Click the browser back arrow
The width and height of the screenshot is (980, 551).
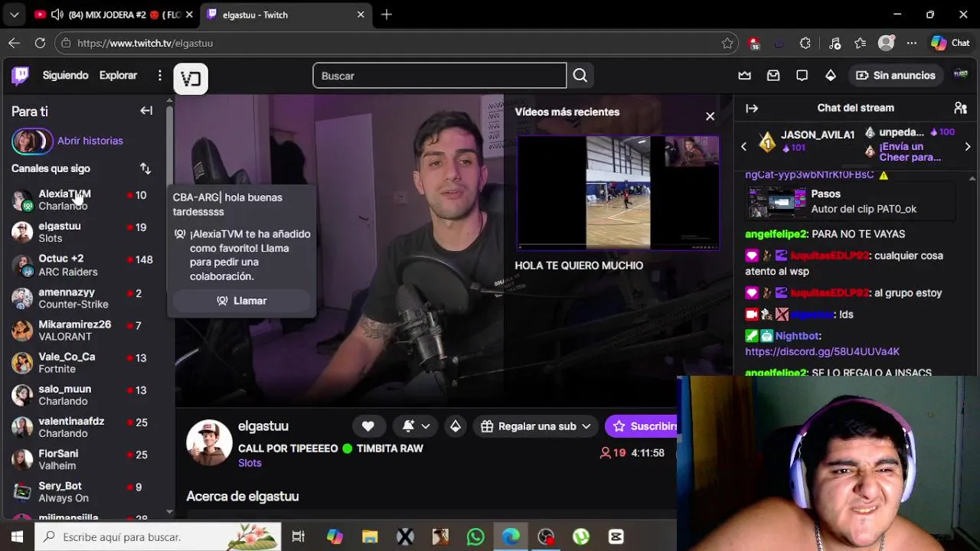click(15, 43)
